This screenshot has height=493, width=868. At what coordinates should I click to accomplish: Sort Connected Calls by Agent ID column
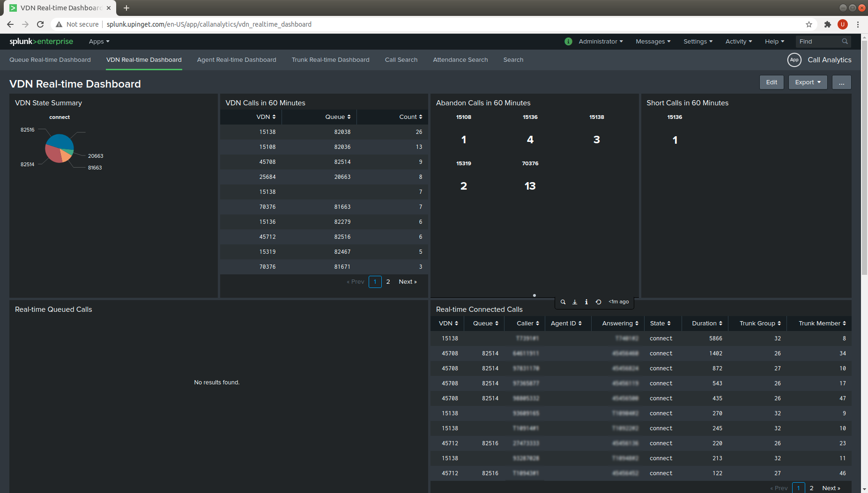(x=566, y=324)
